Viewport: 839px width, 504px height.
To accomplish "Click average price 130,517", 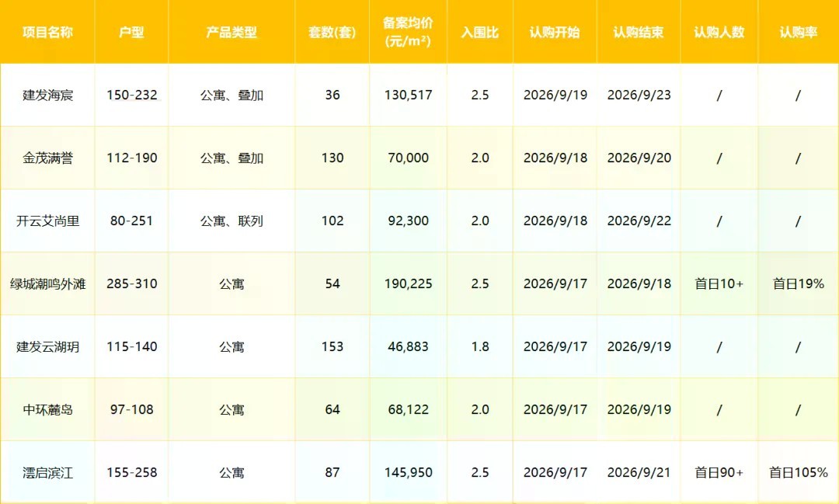I will [x=409, y=96].
